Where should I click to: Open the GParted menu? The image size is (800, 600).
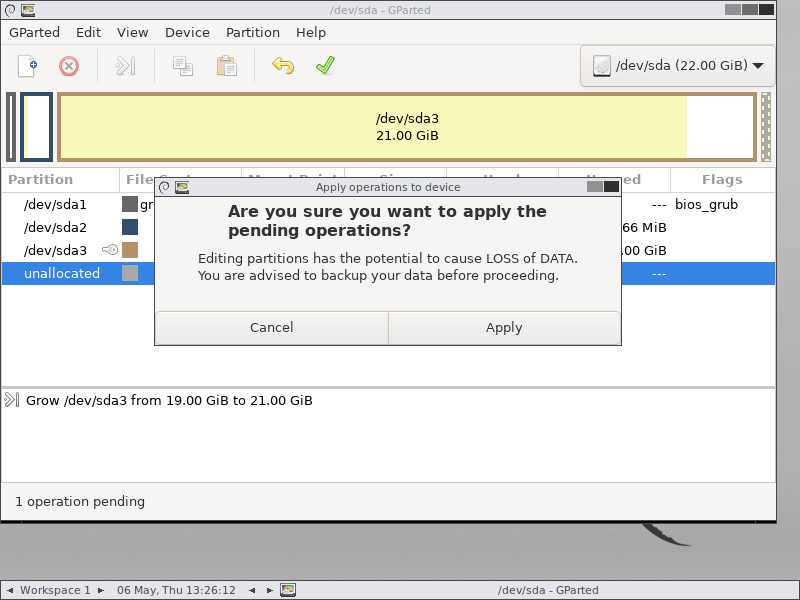(35, 32)
